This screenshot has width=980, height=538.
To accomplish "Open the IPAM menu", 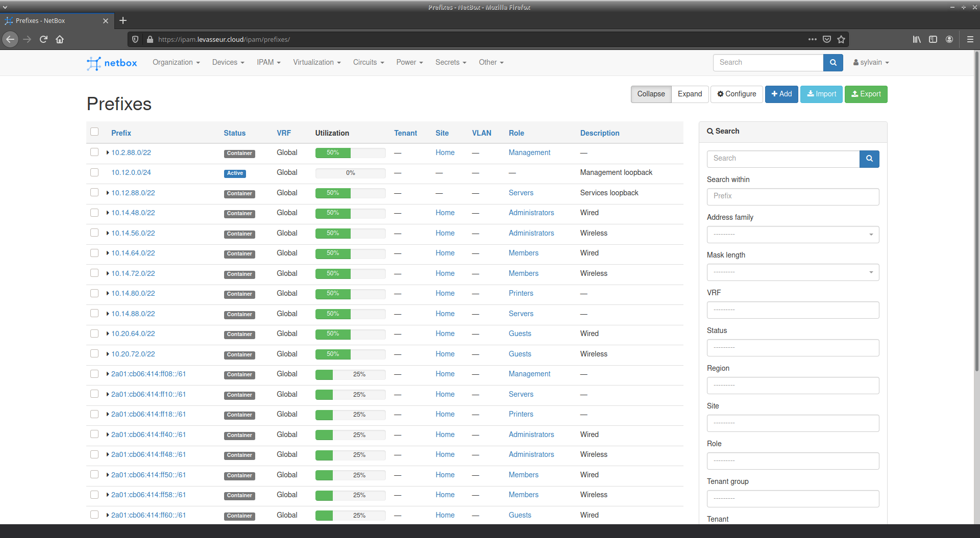I will tap(268, 62).
